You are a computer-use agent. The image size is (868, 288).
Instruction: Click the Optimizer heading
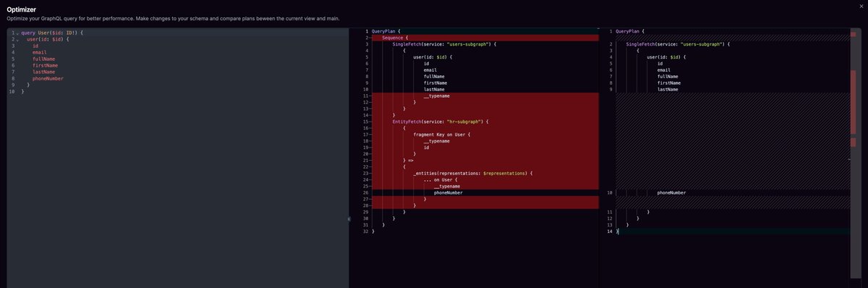[22, 9]
